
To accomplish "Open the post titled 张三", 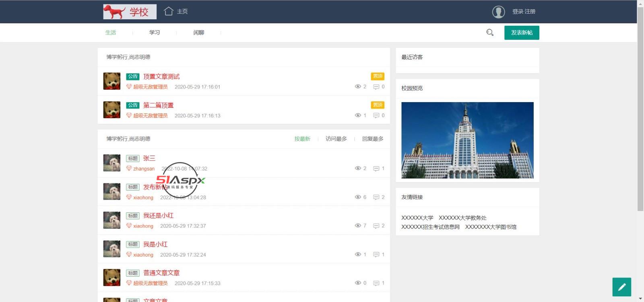I will [x=149, y=158].
